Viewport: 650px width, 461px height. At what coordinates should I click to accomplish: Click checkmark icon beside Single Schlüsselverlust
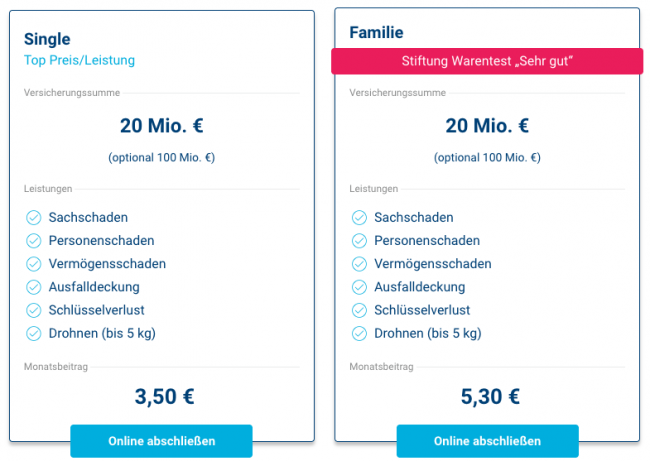pyautogui.click(x=32, y=310)
